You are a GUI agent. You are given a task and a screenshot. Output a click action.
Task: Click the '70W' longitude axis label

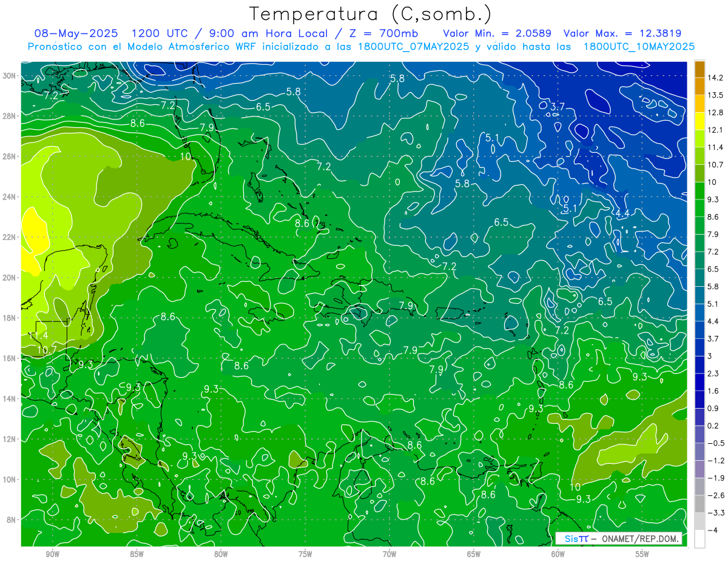point(389,554)
